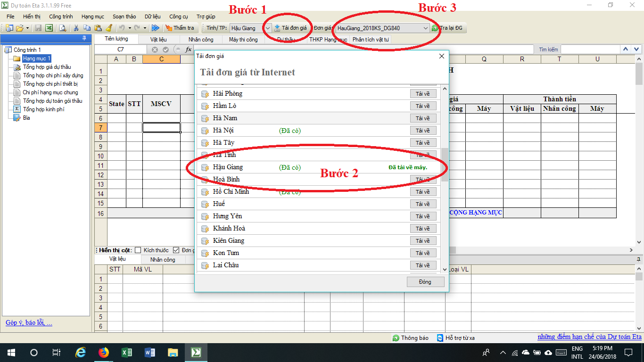This screenshot has width=644, height=362.
Task: Click the Open folder icon in toolbar
Action: point(20,28)
